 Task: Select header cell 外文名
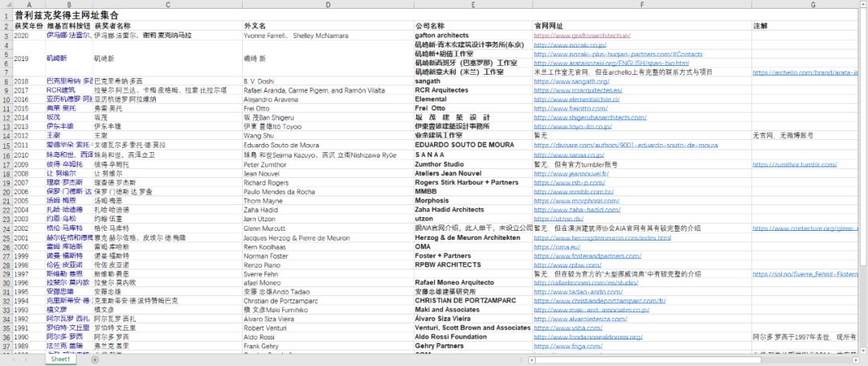pyautogui.click(x=256, y=26)
